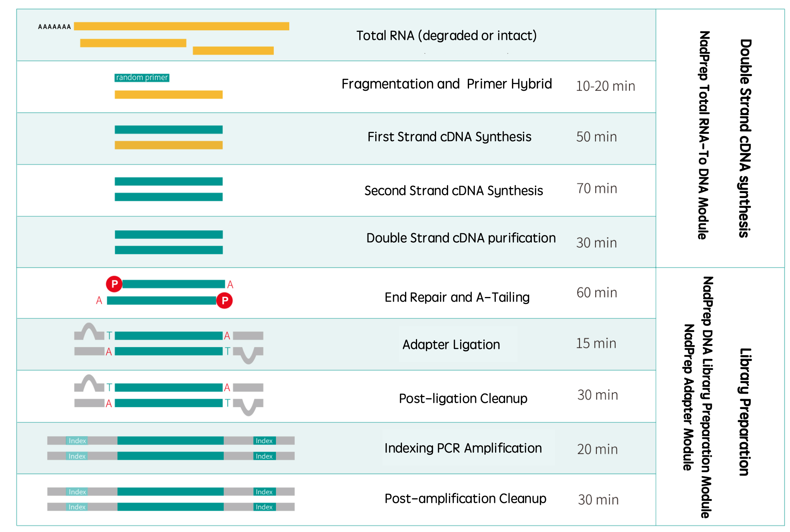Select the vertical "Double Strand cDNA synthesis" heading

coord(745,138)
